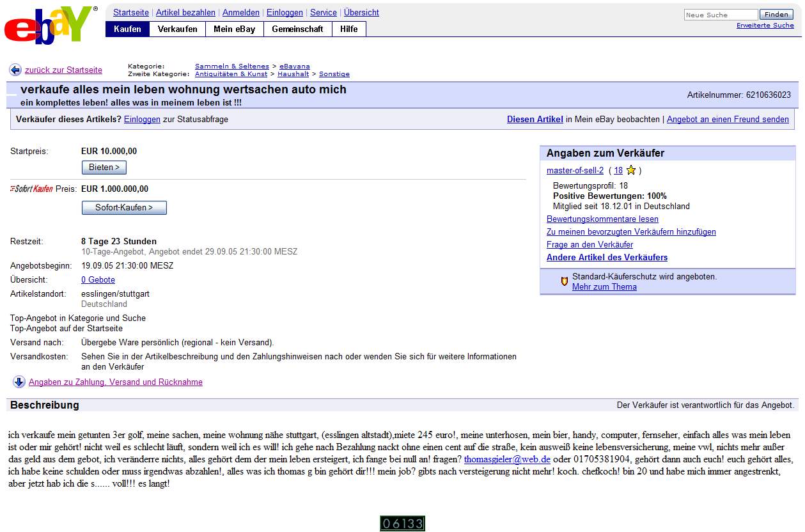Open the Sonstige category link
The height and width of the screenshot is (532, 805).
[x=334, y=74]
